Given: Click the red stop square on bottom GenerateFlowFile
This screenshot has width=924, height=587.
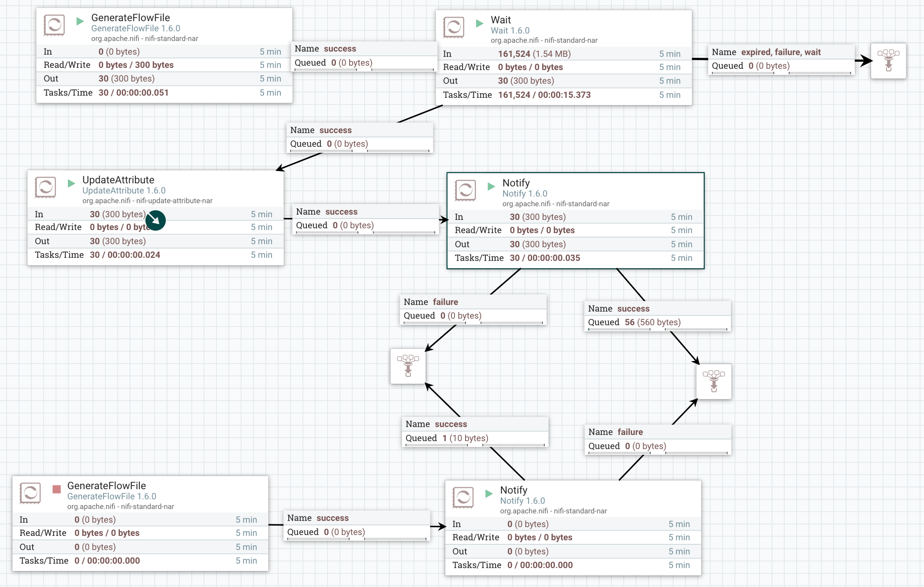Looking at the screenshot, I should click(x=56, y=489).
